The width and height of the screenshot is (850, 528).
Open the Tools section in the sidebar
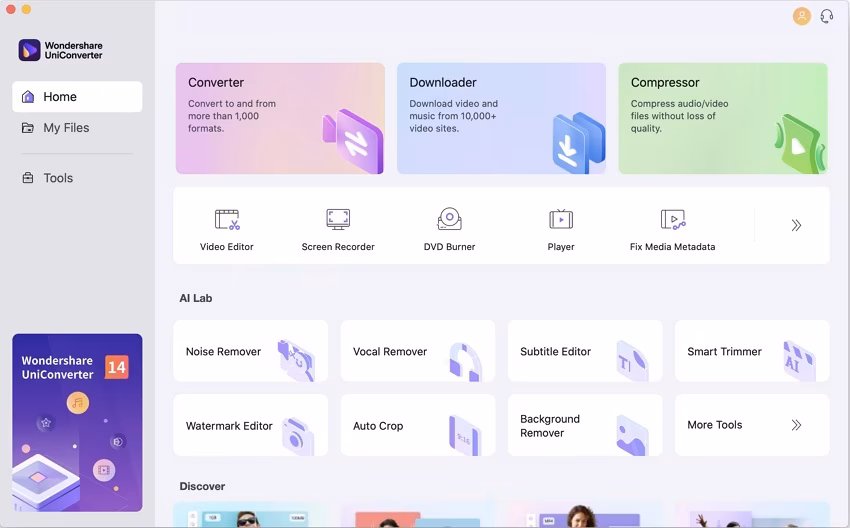coord(78,178)
